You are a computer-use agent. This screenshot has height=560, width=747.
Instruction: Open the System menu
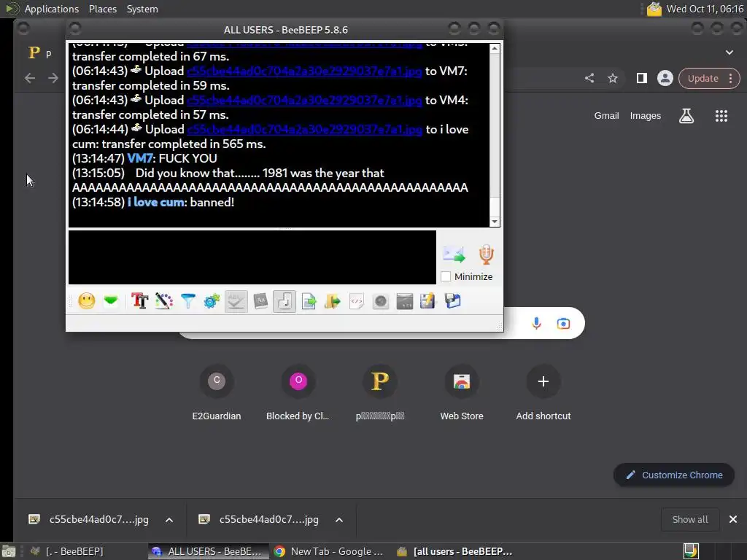pos(142,9)
